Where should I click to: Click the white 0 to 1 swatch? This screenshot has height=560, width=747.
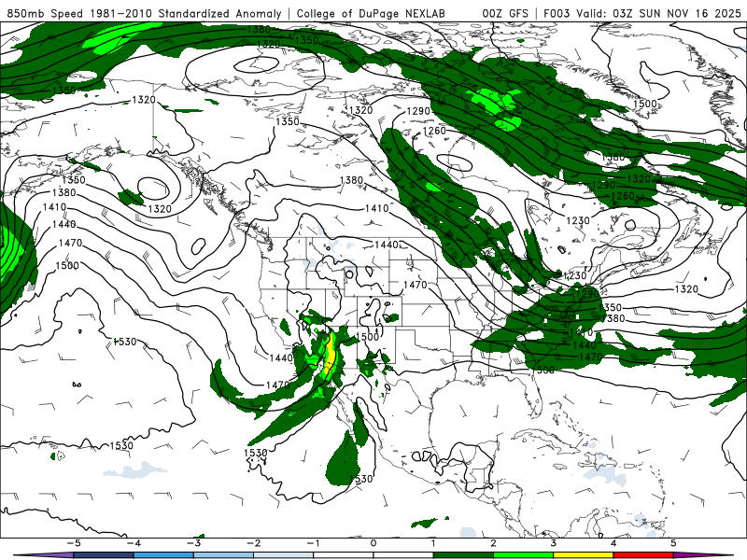click(x=403, y=555)
